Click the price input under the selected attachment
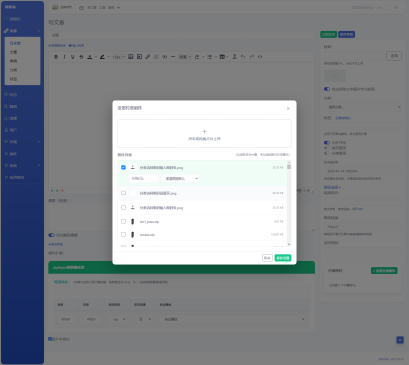Screen dimensions: 409x365 click(143, 179)
